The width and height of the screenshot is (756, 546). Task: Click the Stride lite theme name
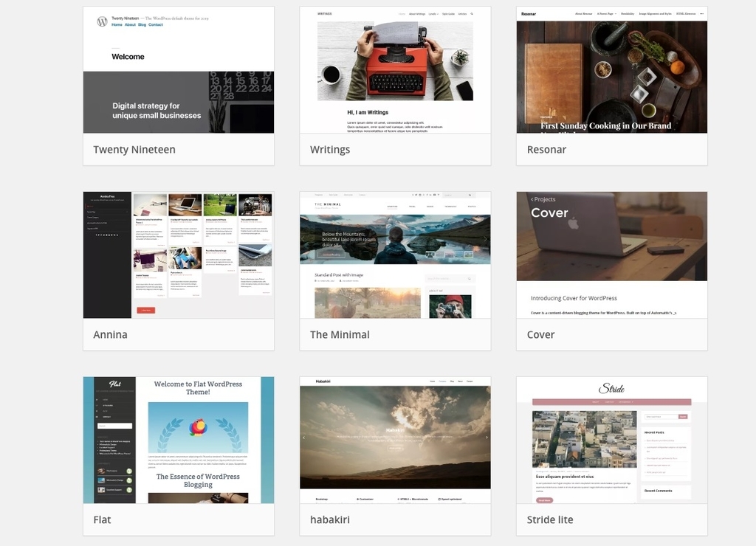point(549,519)
